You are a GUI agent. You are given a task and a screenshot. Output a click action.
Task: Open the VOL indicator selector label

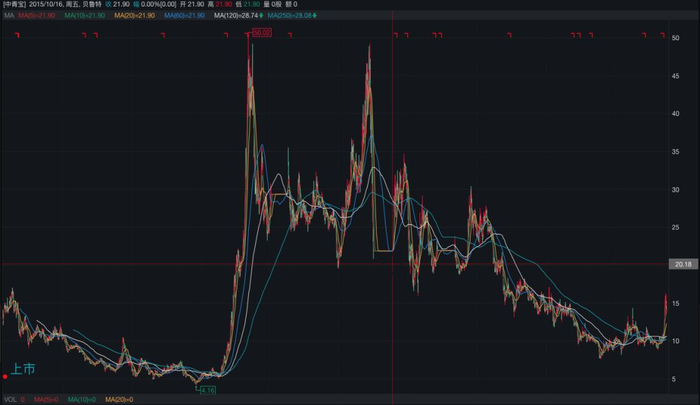click(x=10, y=400)
